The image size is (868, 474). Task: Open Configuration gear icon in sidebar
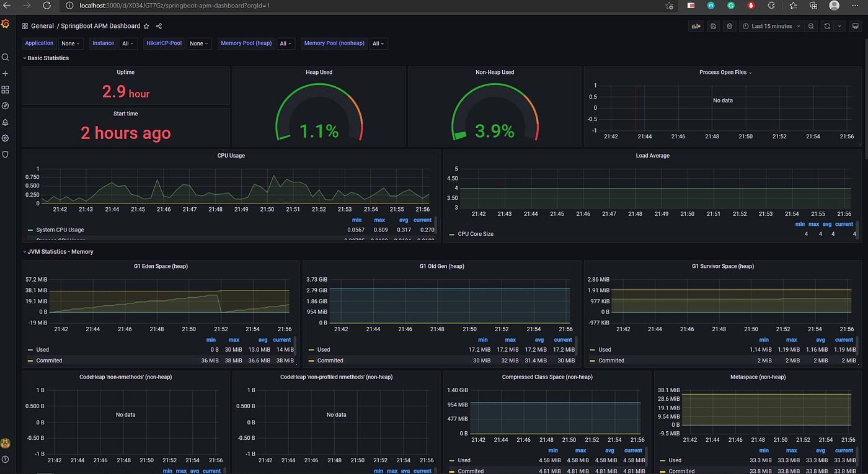(x=5, y=138)
